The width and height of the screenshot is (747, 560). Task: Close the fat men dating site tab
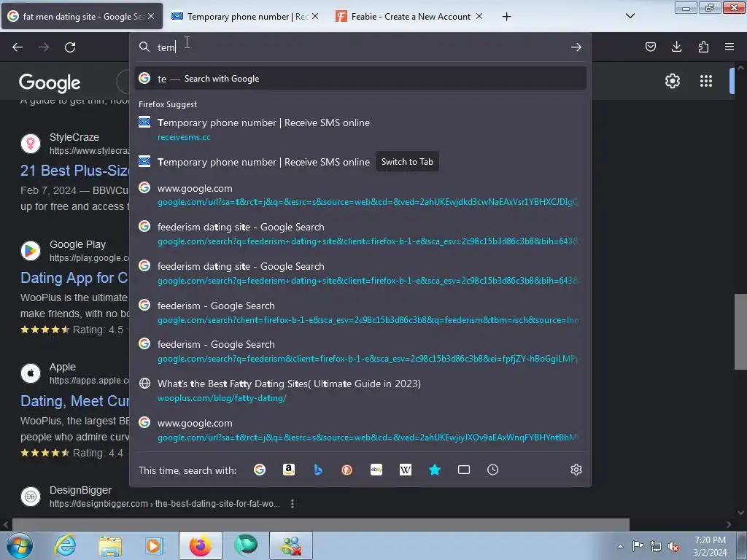click(x=150, y=16)
